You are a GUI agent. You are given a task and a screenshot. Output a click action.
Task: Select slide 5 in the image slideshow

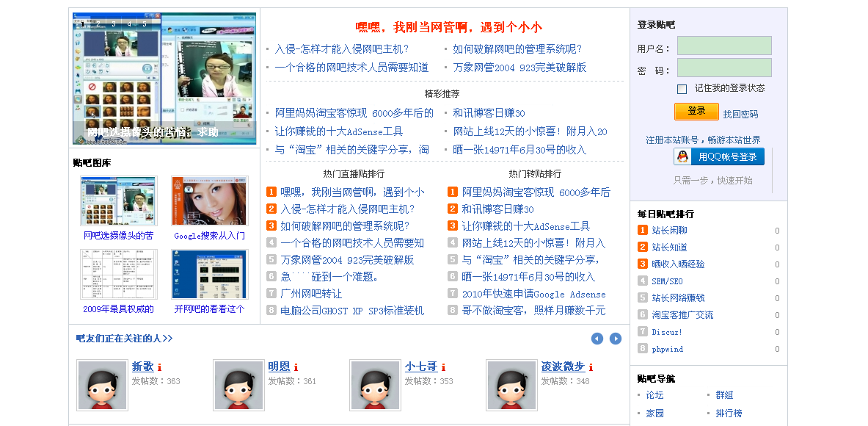145,24
